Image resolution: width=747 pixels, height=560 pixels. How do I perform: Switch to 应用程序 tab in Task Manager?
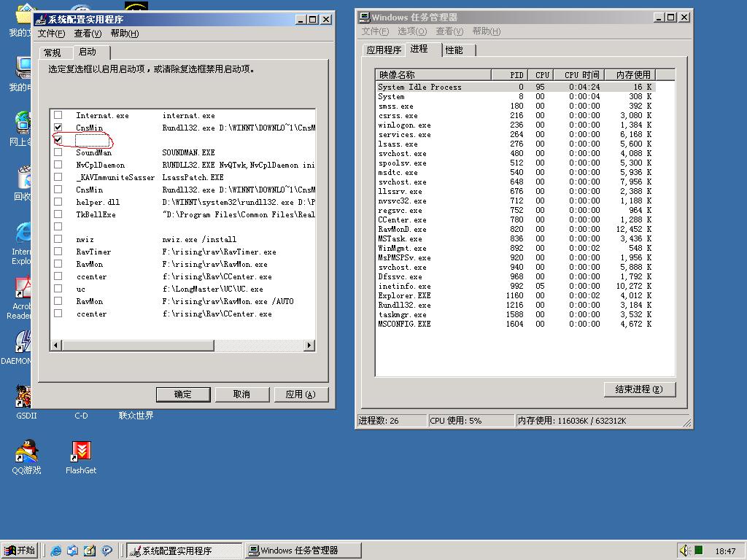(x=384, y=50)
